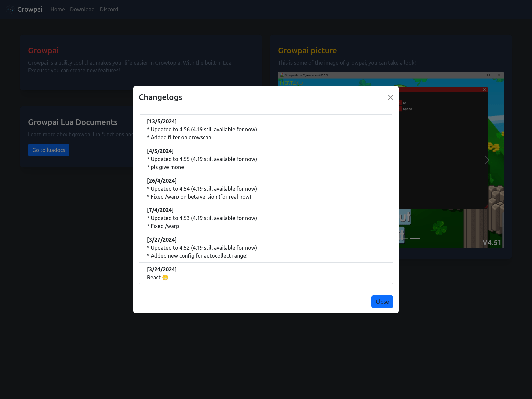532x399 pixels.
Task: Click the Growpai logo icon in navbar
Action: (11, 9)
